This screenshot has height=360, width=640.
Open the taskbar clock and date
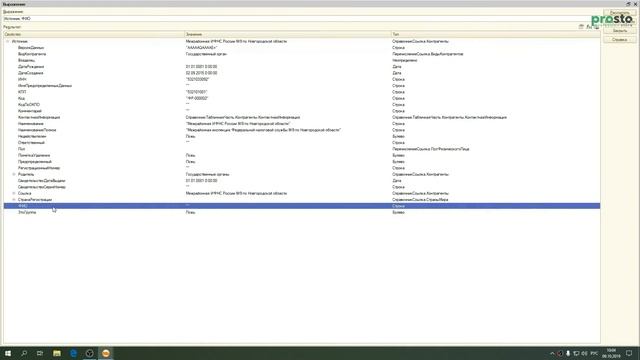tap(611, 353)
